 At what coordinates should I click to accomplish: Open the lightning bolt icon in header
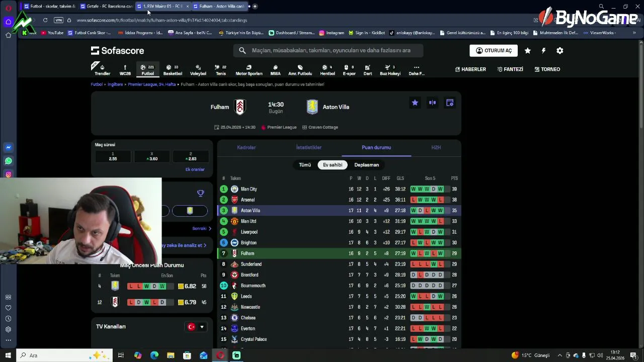pos(543,51)
